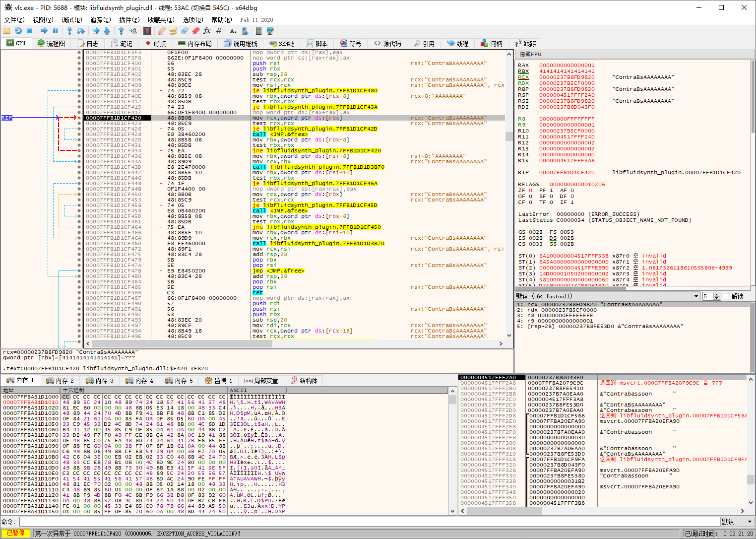This screenshot has height=539, width=756.
Task: Open the x64 fastcall calling convention dropdown
Action: pos(696,296)
